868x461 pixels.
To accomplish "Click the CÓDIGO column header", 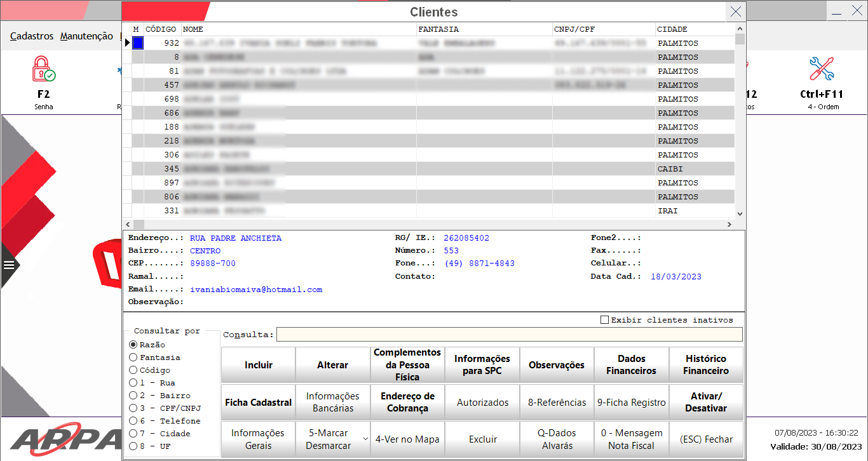I will (162, 29).
